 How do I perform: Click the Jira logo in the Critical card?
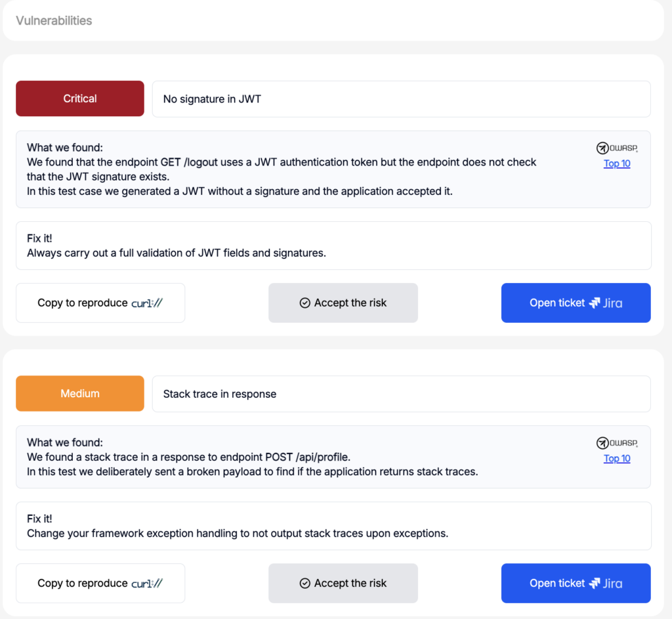tap(606, 303)
